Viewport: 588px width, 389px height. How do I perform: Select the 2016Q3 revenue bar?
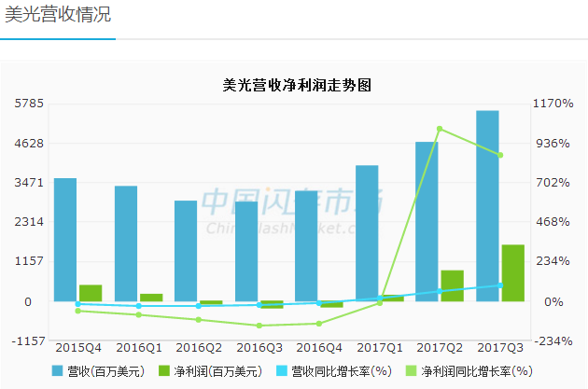pyautogui.click(x=246, y=252)
